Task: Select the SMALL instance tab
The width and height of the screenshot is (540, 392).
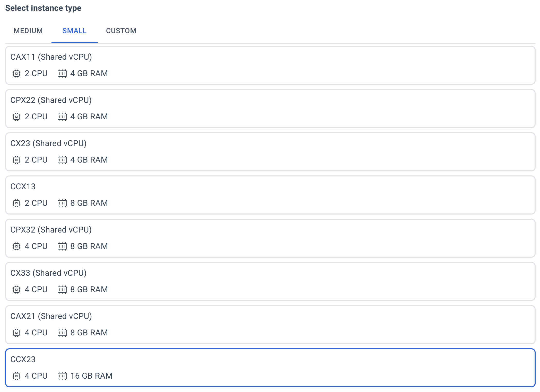Action: point(74,31)
